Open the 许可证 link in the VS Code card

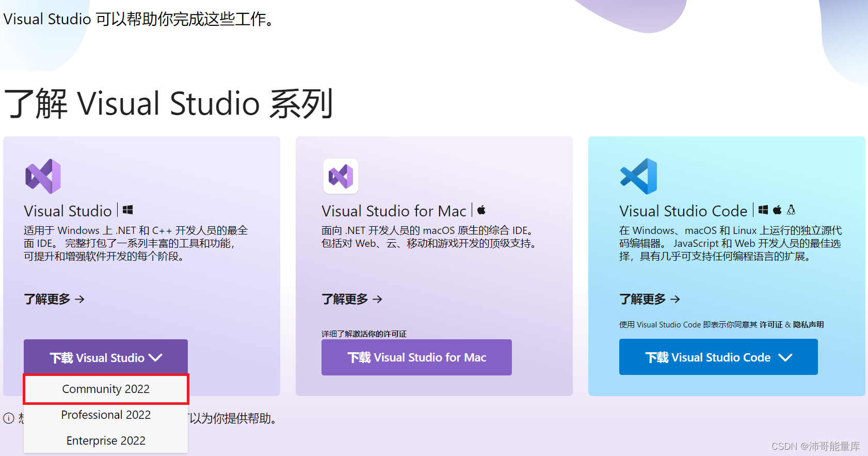pos(771,324)
